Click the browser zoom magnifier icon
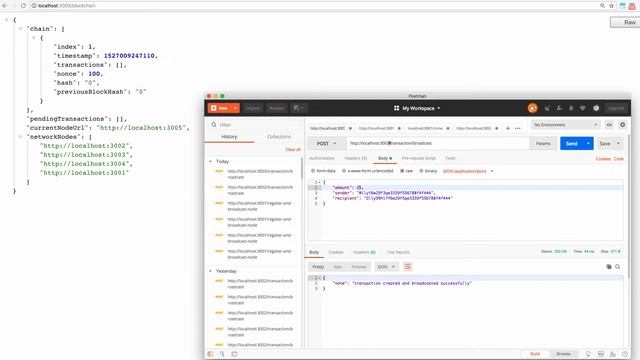The width and height of the screenshot is (640, 360). 602,6
